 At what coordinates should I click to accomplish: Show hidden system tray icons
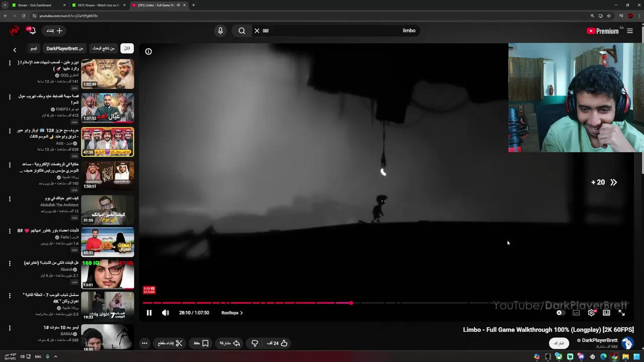[x=55, y=357]
